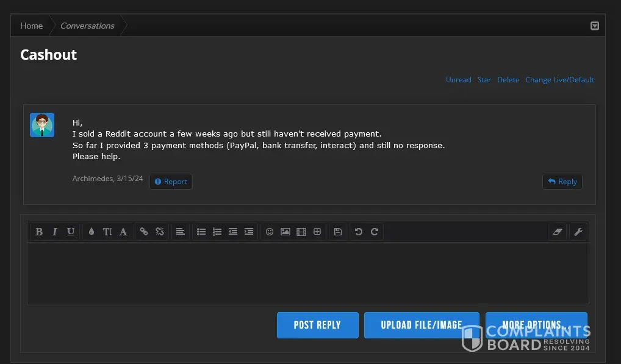This screenshot has width=621, height=364.
Task: Open the font family dropdown
Action: (x=123, y=232)
